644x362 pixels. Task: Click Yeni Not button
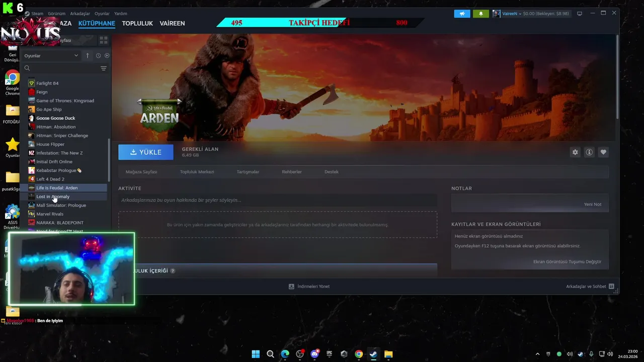[593, 204]
